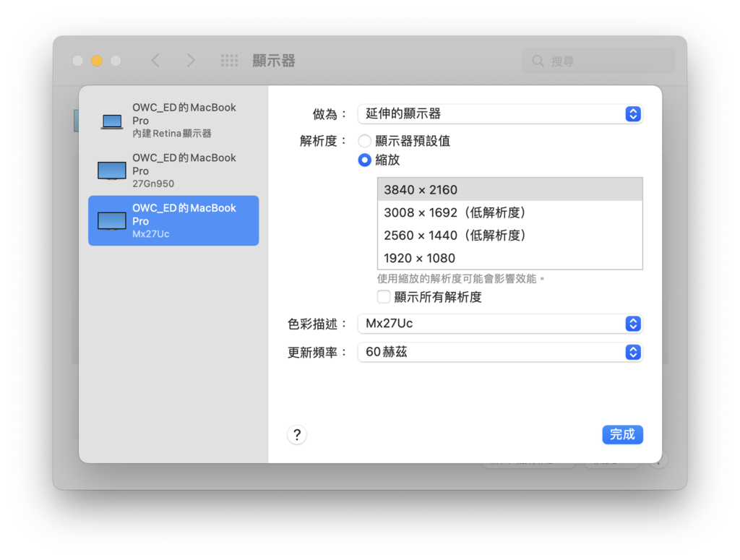740x560 pixels.
Task: Select the 27Gn950 display
Action: pos(173,171)
